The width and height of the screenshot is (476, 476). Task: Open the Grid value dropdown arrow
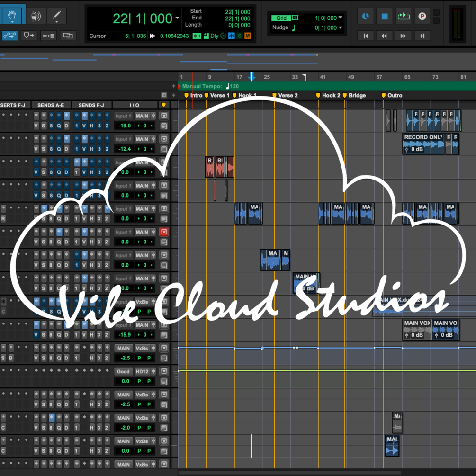click(340, 18)
